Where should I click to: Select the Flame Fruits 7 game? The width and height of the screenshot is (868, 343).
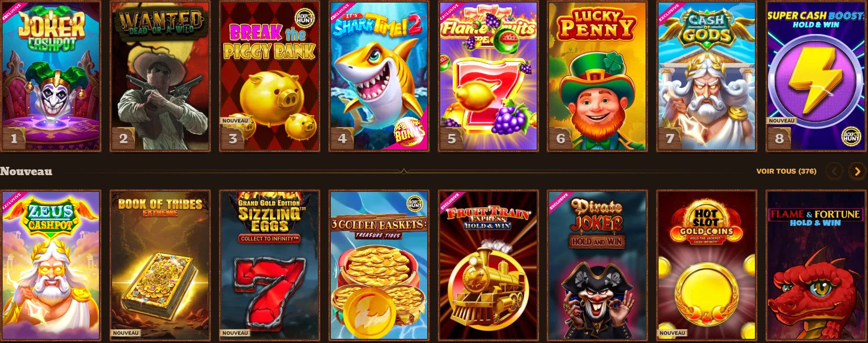tap(488, 76)
